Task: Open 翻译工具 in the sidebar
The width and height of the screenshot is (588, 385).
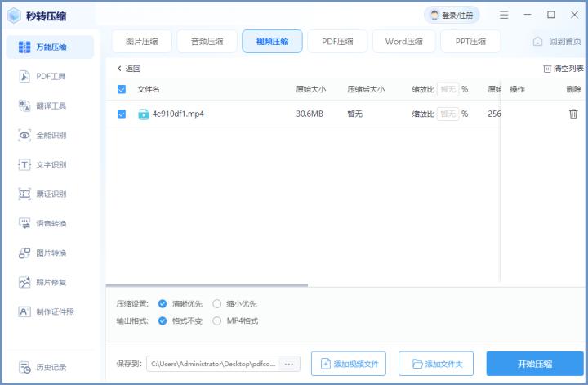Action: (x=50, y=105)
